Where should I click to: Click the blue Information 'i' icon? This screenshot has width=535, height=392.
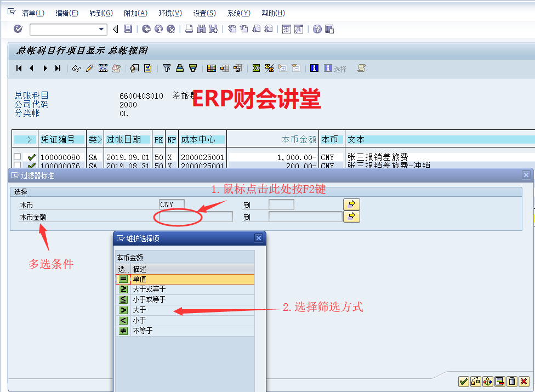pos(314,68)
